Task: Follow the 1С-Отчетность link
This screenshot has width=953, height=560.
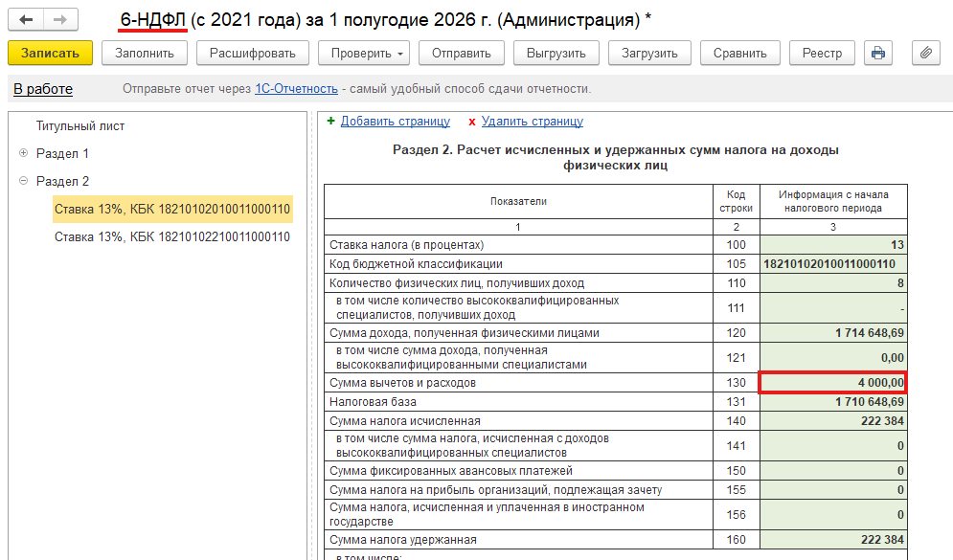Action: pos(296,89)
